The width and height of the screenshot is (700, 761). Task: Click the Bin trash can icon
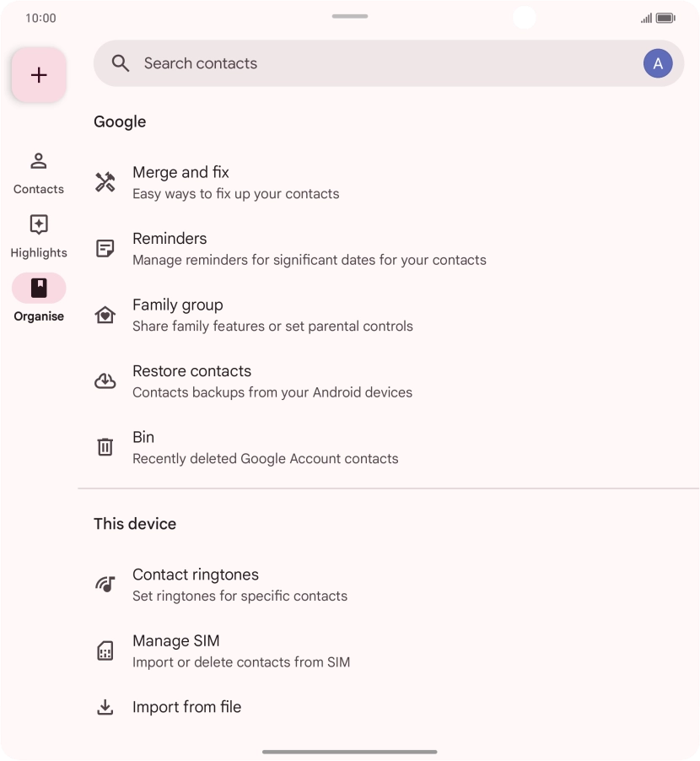point(105,447)
